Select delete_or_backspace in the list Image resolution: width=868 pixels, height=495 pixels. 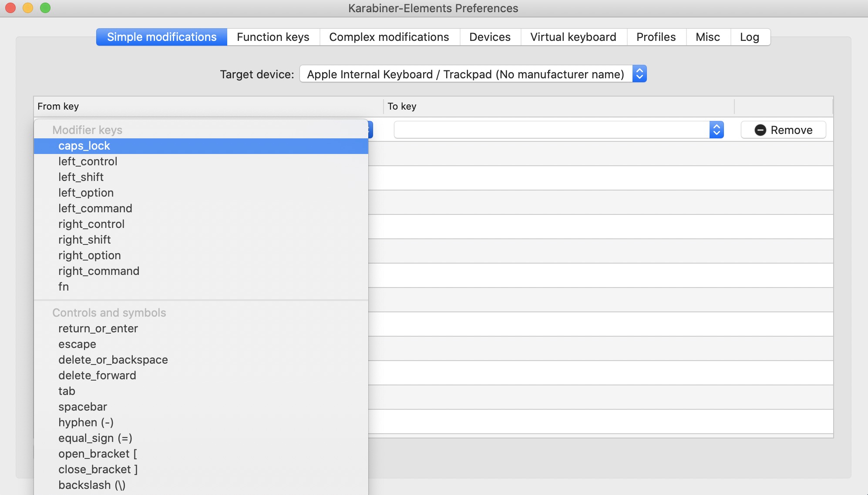tap(113, 360)
